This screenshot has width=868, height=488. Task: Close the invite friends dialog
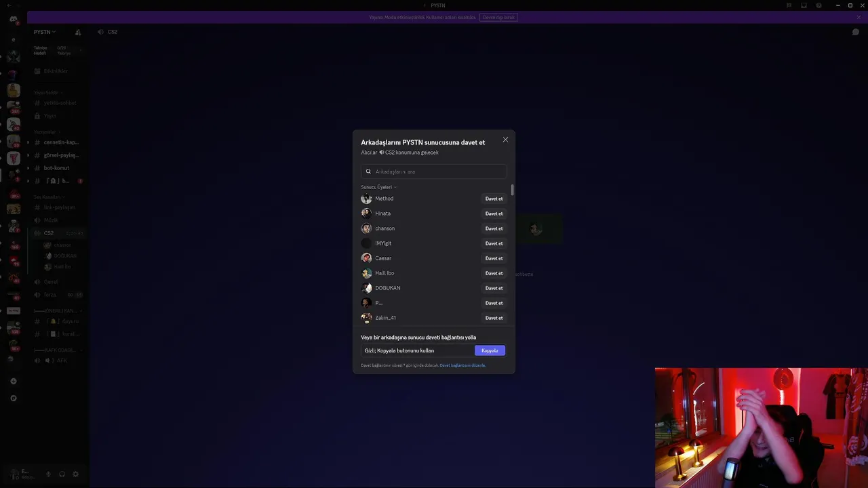[x=505, y=140]
